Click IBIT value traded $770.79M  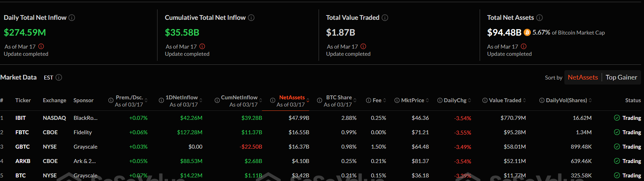click(513, 118)
